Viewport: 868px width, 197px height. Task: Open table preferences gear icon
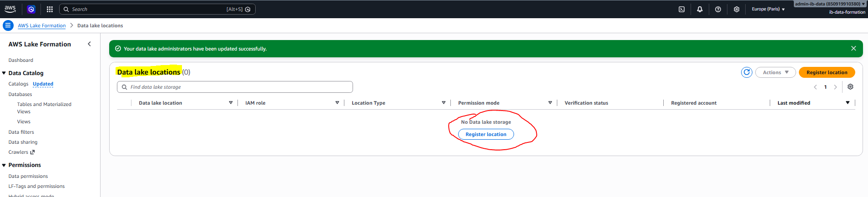point(850,87)
